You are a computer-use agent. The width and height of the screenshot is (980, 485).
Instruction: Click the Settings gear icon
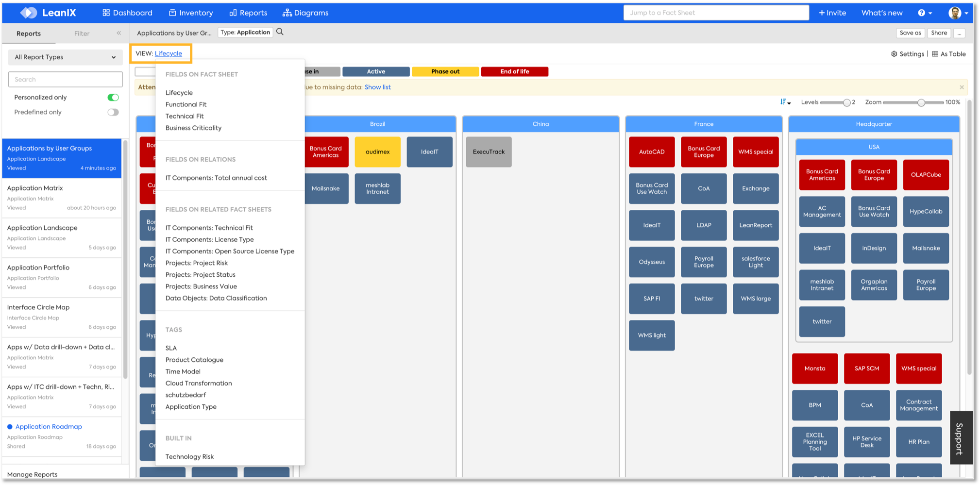point(894,54)
